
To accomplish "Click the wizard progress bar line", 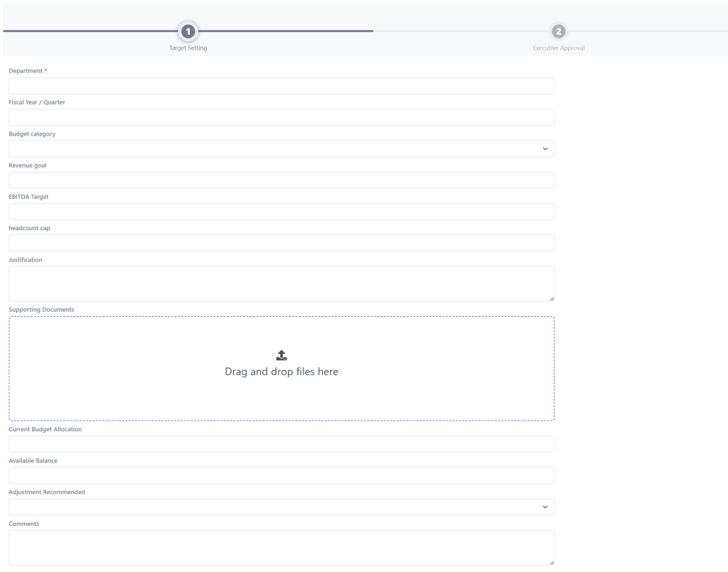I will [284, 31].
